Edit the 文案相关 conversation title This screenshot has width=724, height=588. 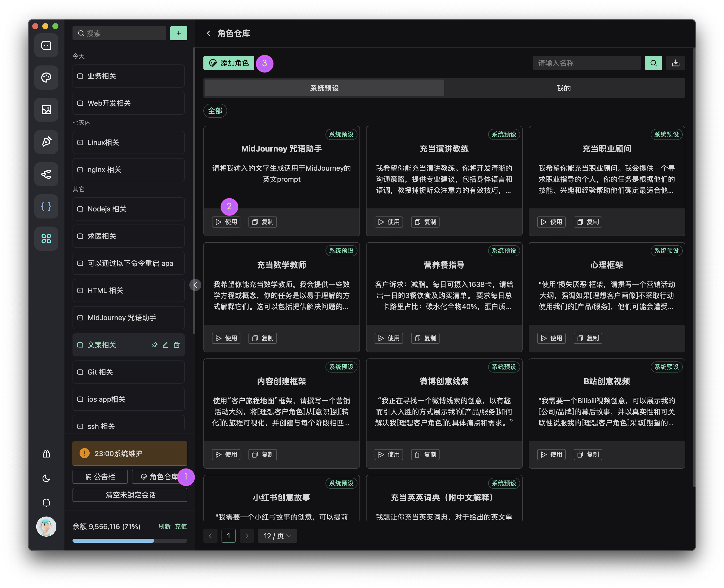point(165,345)
